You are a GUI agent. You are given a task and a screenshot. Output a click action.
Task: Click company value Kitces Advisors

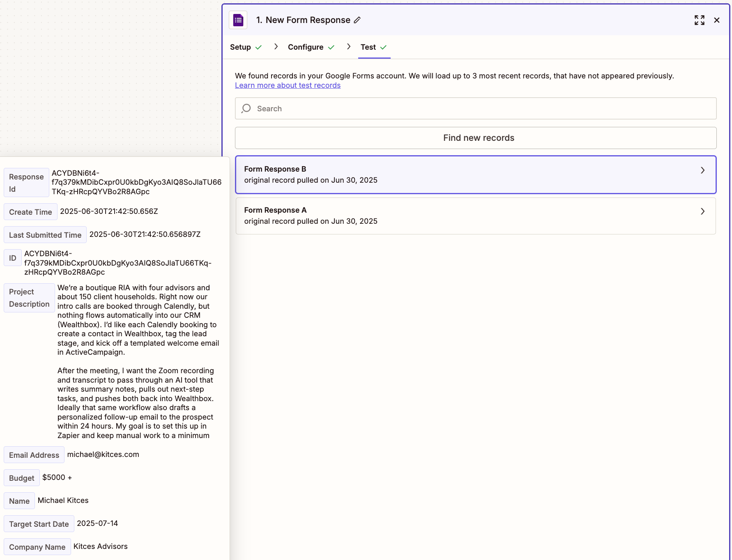click(x=101, y=546)
